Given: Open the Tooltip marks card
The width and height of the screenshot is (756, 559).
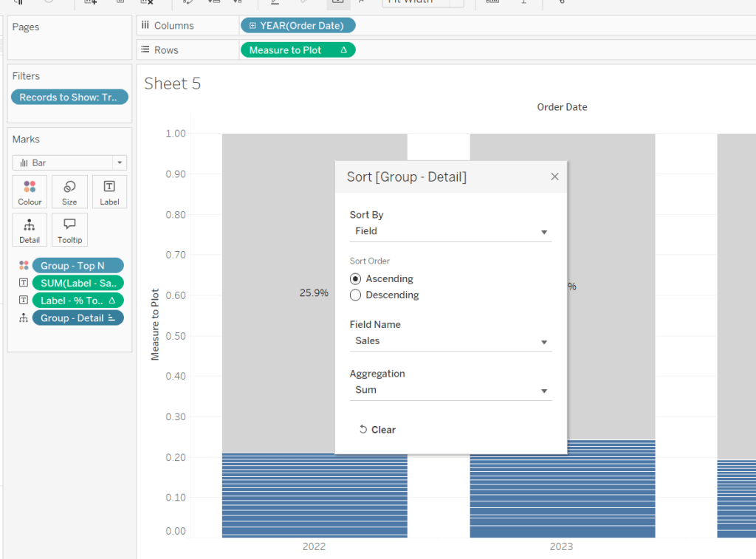Looking at the screenshot, I should [x=69, y=230].
